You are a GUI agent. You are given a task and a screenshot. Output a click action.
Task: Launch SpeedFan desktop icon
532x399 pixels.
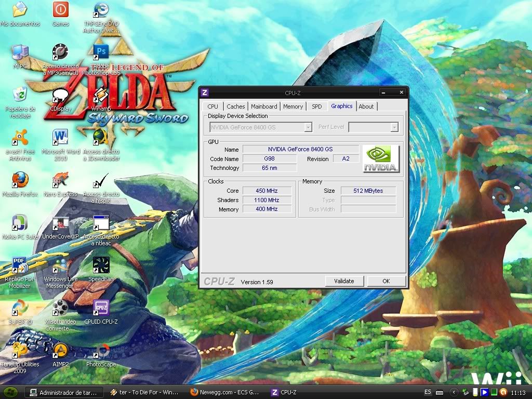tap(101, 265)
